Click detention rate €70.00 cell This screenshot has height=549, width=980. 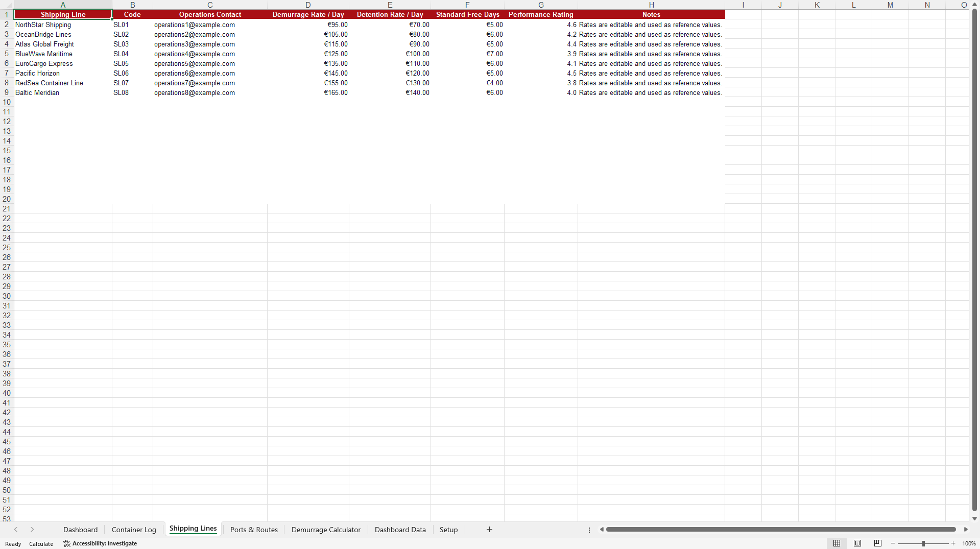pyautogui.click(x=390, y=25)
